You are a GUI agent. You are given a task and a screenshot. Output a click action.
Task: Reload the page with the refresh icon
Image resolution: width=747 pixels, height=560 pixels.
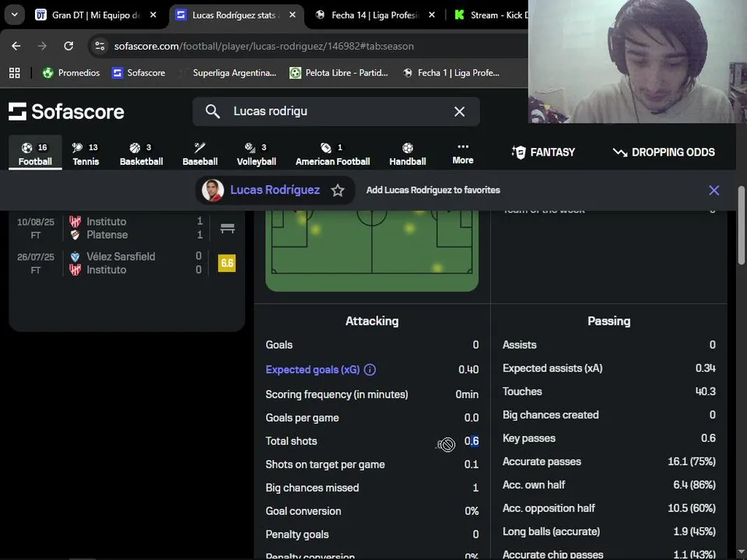point(68,46)
